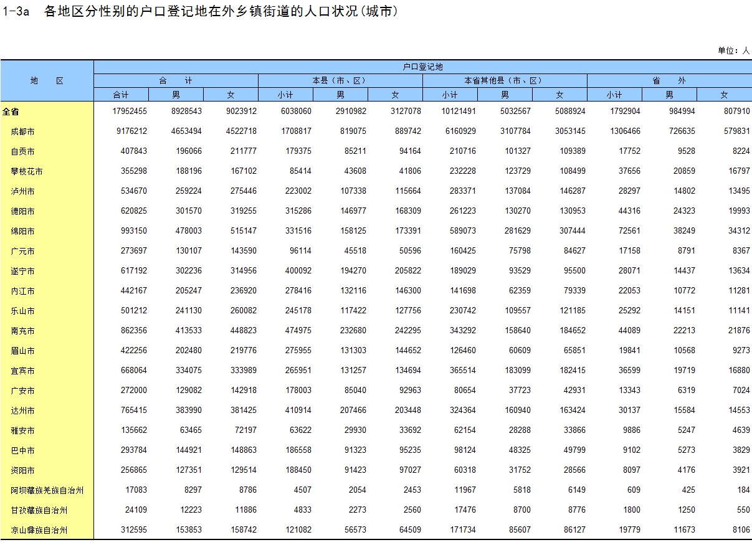Select the 甘孜藏族自治州 row label

click(x=39, y=511)
